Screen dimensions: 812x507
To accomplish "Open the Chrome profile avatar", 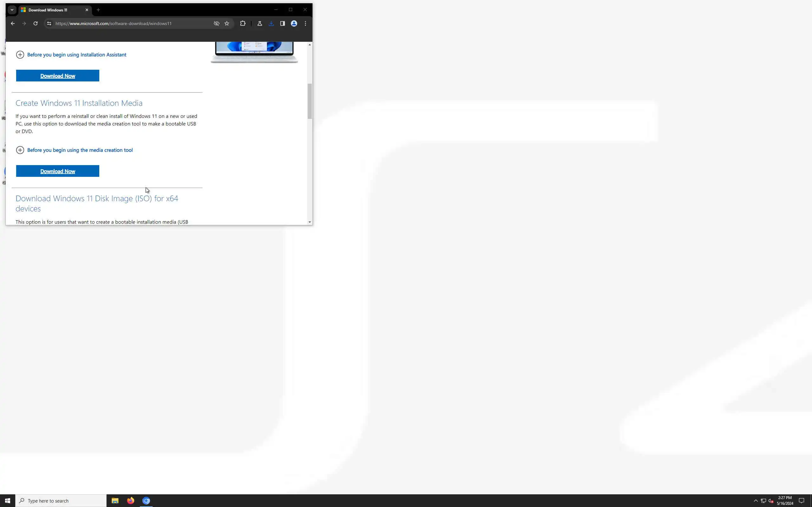I will click(x=294, y=23).
